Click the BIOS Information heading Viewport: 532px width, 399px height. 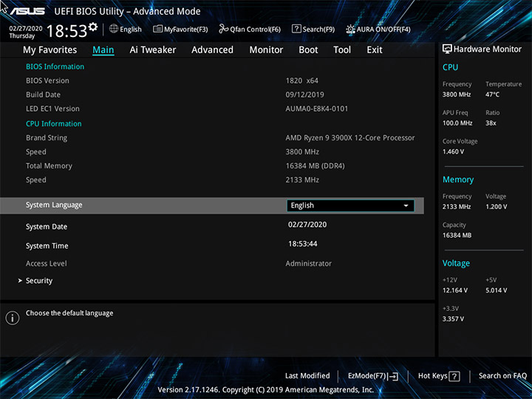[55, 66]
